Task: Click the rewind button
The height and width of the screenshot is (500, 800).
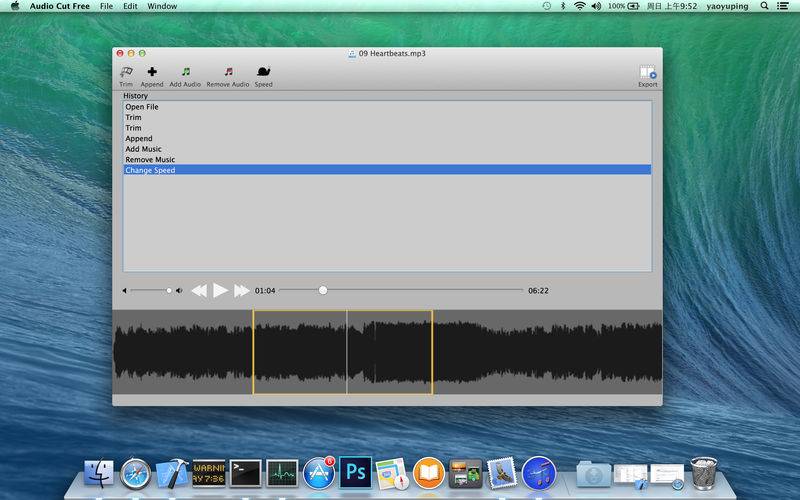Action: pos(198,291)
